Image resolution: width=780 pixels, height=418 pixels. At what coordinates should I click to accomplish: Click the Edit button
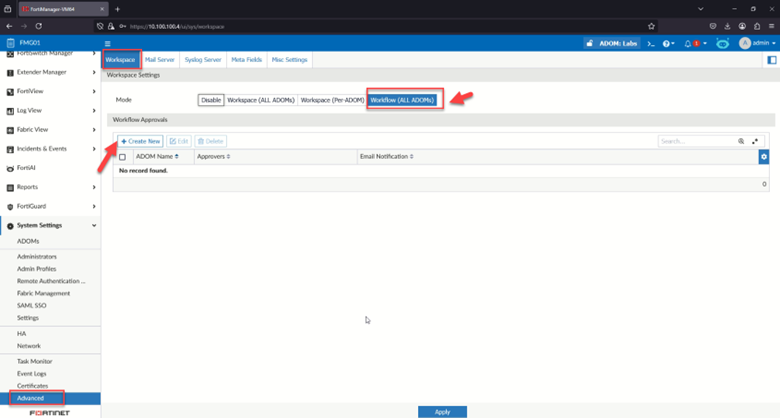click(x=179, y=141)
